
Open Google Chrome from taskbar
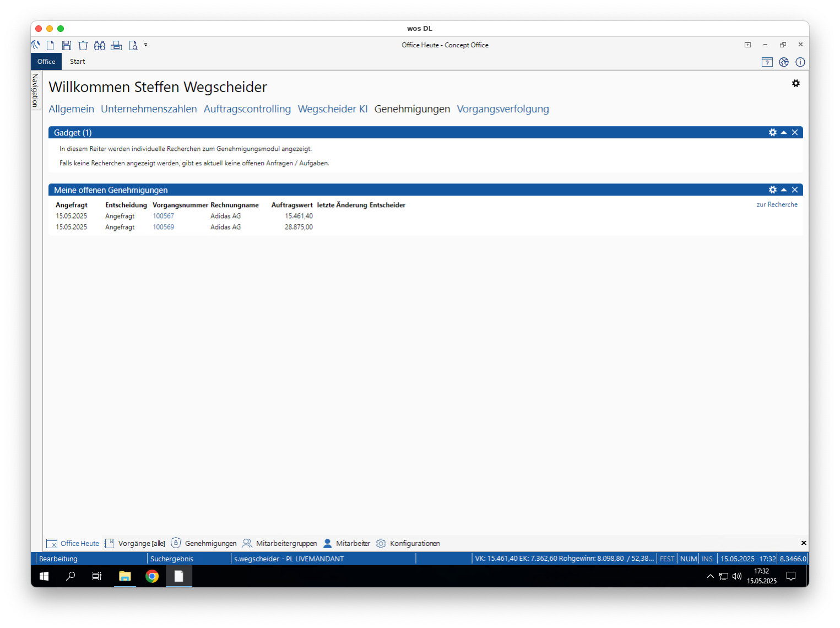tap(152, 576)
